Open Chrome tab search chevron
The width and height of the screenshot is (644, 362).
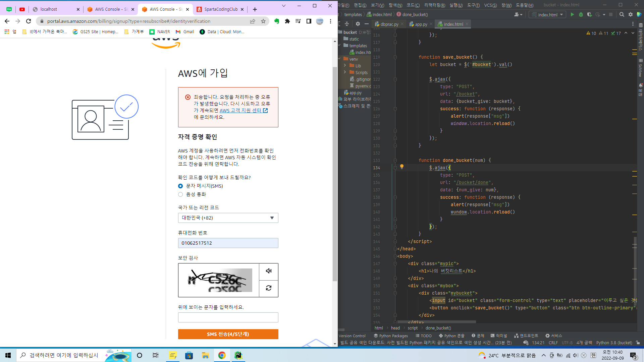[x=284, y=6]
